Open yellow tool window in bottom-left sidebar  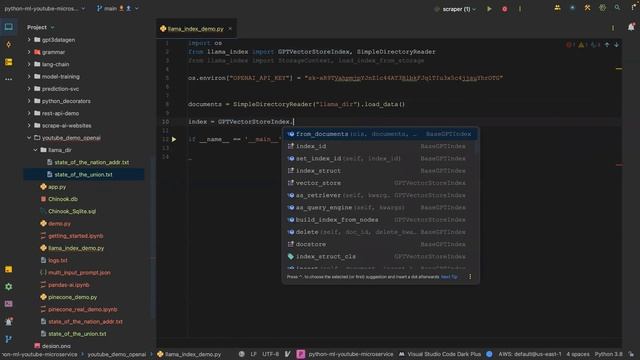pos(9,269)
